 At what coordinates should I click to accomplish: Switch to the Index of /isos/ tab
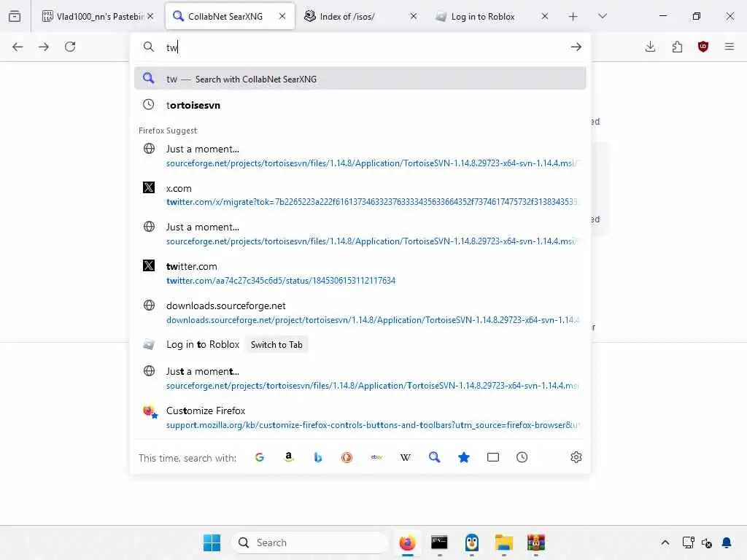[360, 16]
